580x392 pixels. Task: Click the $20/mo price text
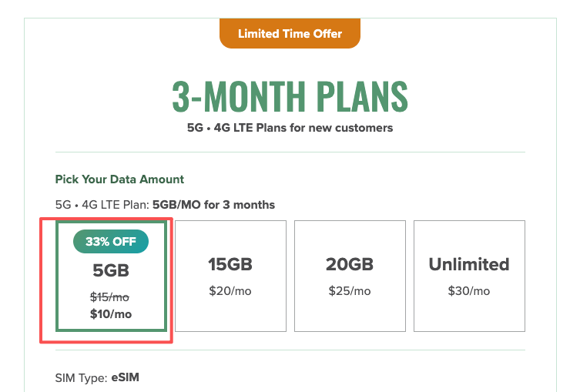pos(230,291)
